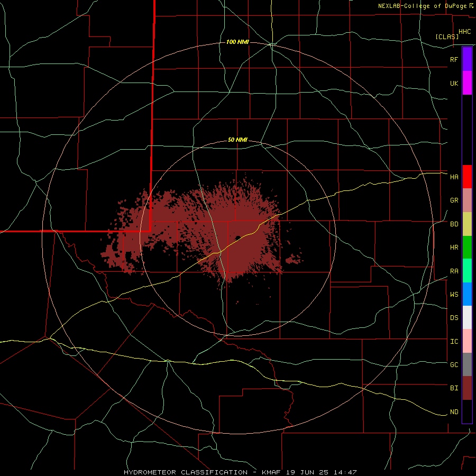Click the IC legend label

coord(454,341)
